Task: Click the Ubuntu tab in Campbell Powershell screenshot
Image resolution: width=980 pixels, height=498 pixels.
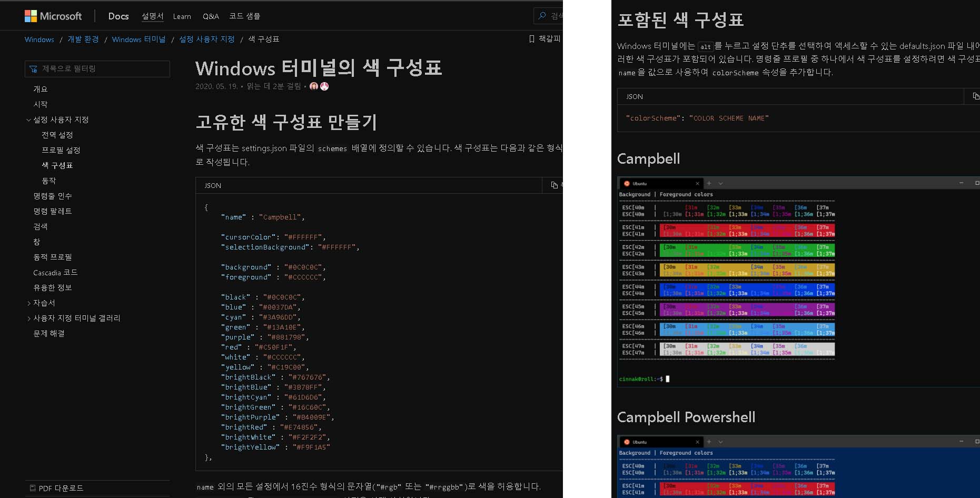Action: click(x=661, y=442)
